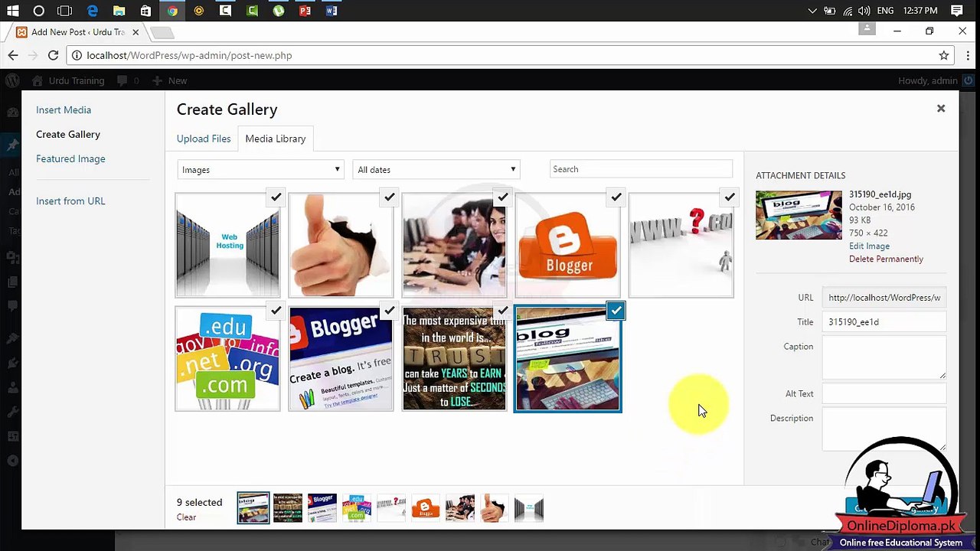This screenshot has height=551, width=980.
Task: Deselect the blog keyboard image checkmark
Action: tap(616, 311)
